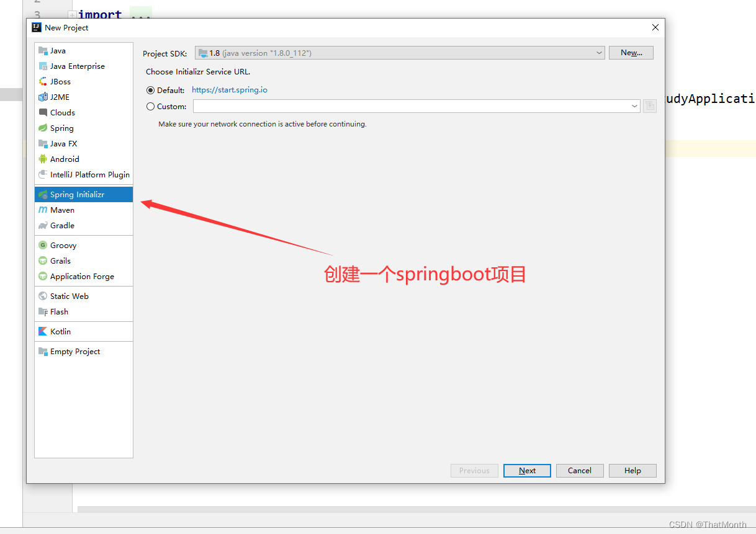The width and height of the screenshot is (756, 534).
Task: Click the Java FX folder icon
Action: click(x=43, y=144)
